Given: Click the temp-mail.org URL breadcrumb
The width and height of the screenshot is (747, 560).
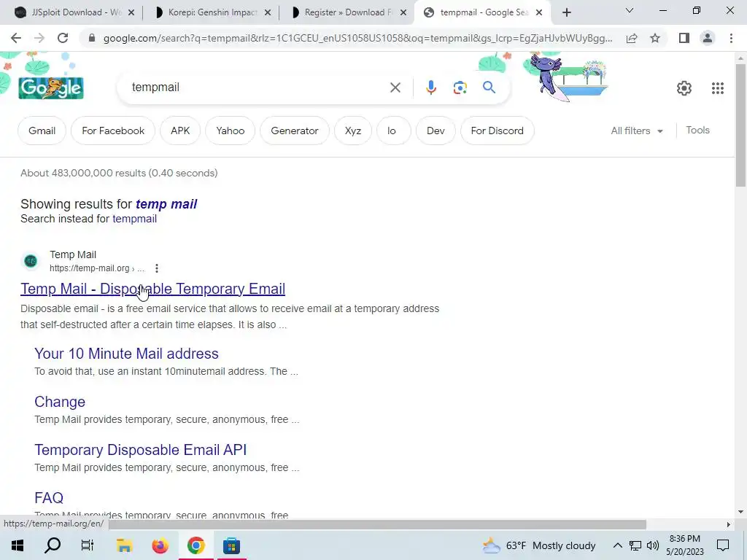Looking at the screenshot, I should (x=97, y=268).
